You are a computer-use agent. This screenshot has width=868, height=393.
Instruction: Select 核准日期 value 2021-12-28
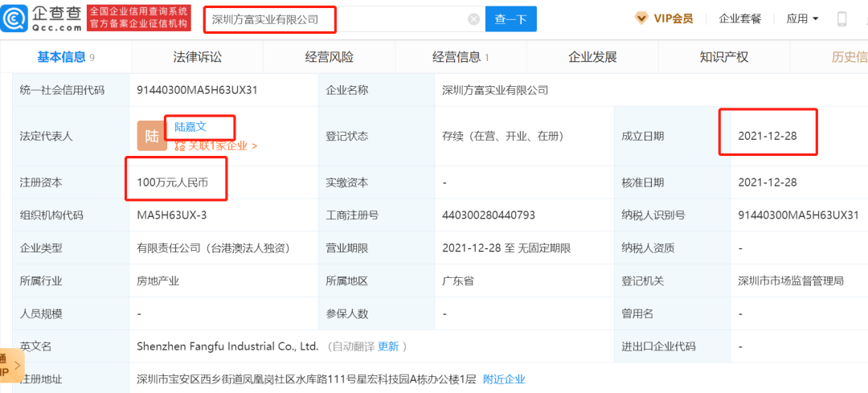pos(768,182)
